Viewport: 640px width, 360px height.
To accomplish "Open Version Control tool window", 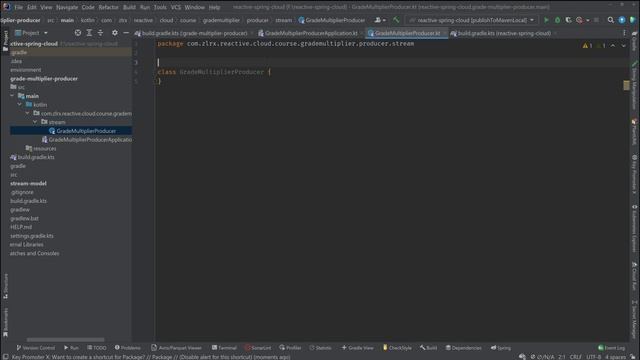I will click(x=35, y=348).
